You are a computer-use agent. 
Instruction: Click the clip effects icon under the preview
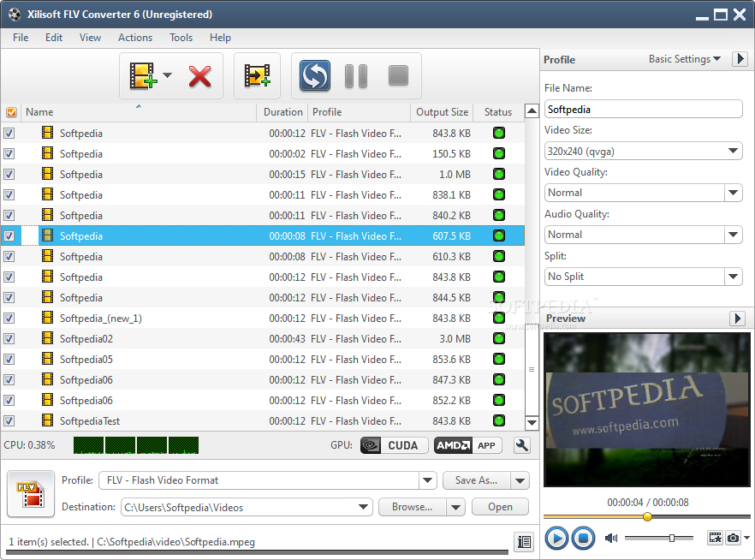(x=715, y=538)
